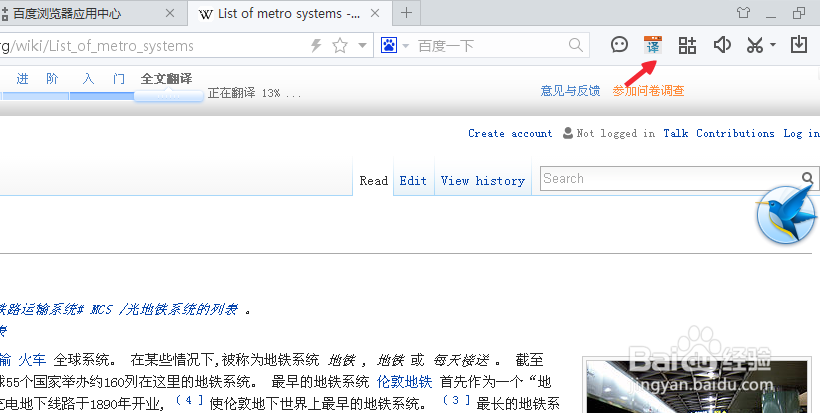Viewport: 820px width, 413px height.
Task: Select the 入门 translation level
Action: pos(104,79)
